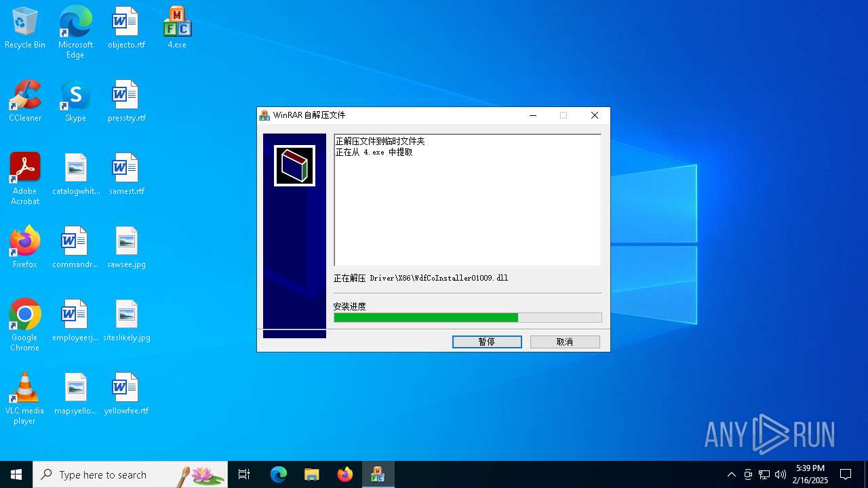
Task: Select the yellowfee.rtf file icon
Action: pos(126,394)
